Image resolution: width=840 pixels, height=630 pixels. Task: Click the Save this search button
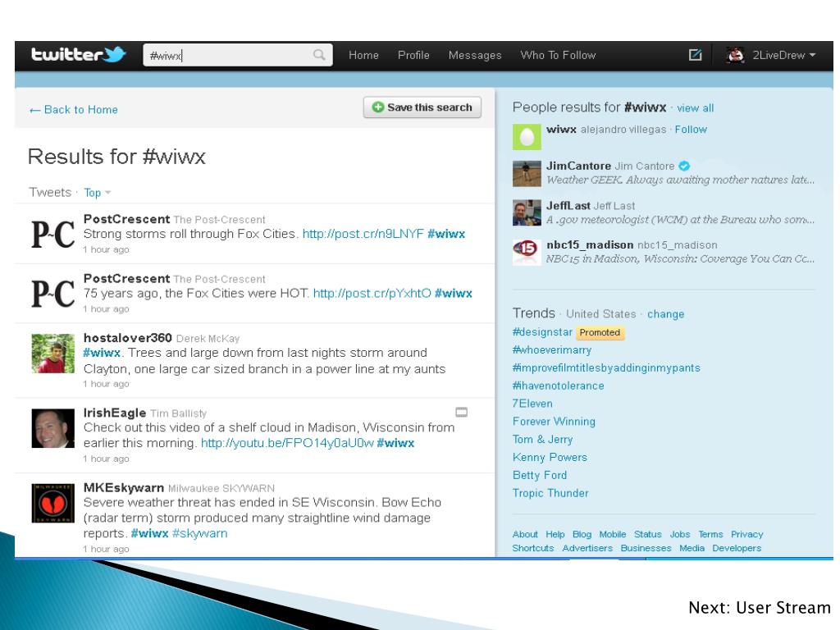pyautogui.click(x=422, y=107)
